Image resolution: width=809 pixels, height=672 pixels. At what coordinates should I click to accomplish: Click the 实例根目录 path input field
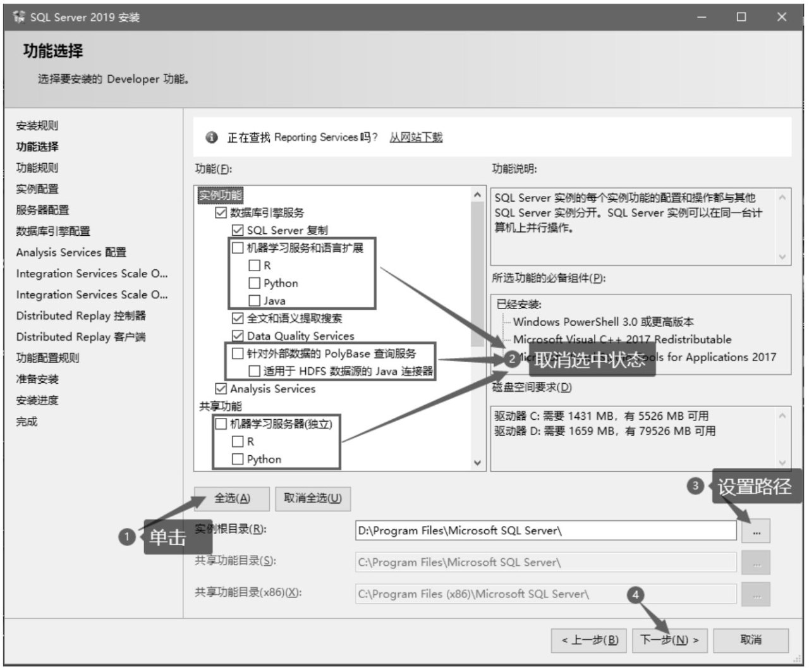(546, 531)
